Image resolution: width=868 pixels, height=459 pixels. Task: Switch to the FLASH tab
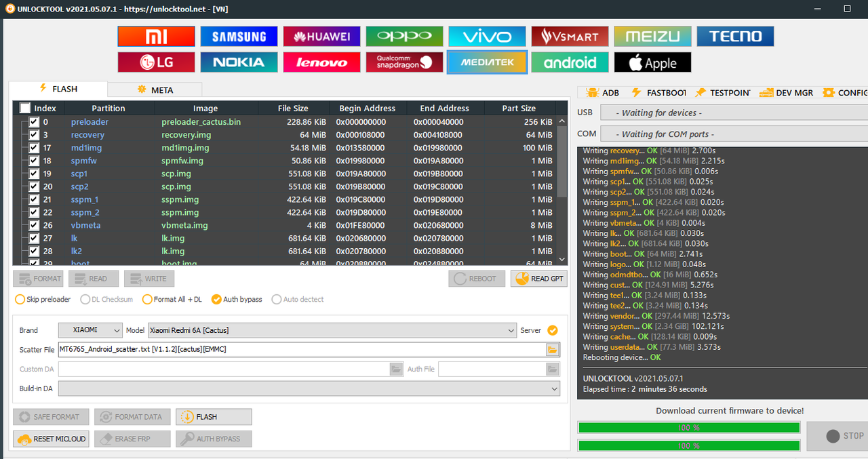pos(58,89)
